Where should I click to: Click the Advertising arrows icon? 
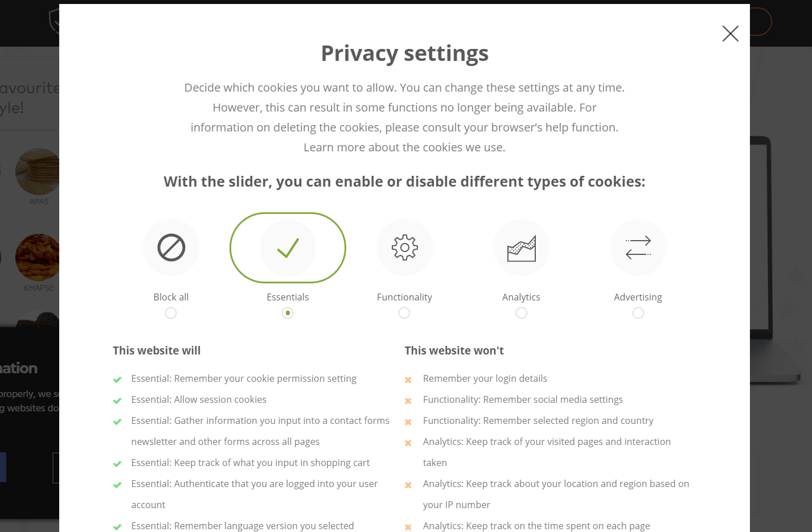point(638,248)
